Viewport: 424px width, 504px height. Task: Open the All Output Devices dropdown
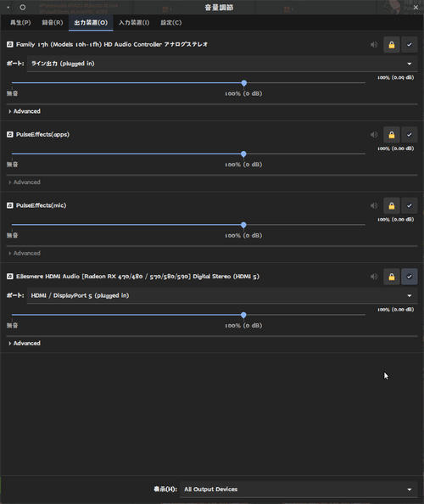(x=298, y=490)
